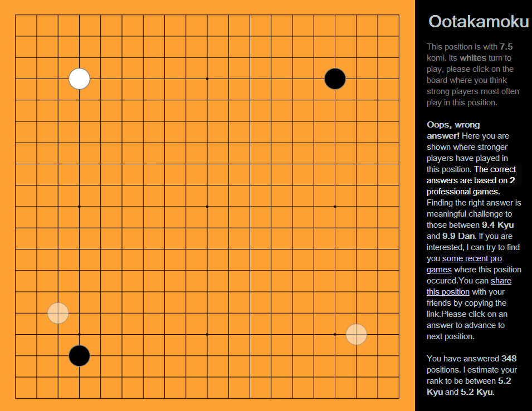Click the top-side middle star point
Screen dimensions: 532x411
pyautogui.click(x=207, y=79)
